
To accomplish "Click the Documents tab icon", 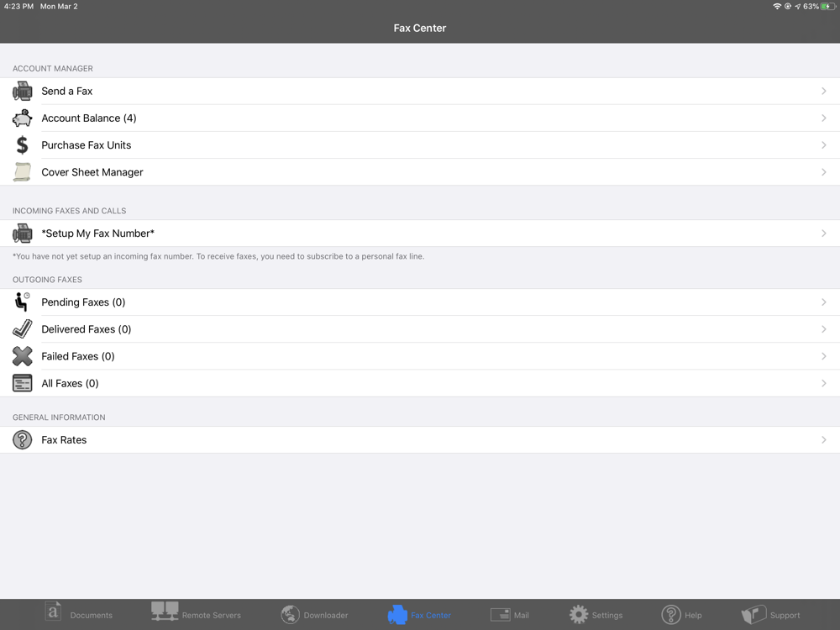I will coord(53,612).
